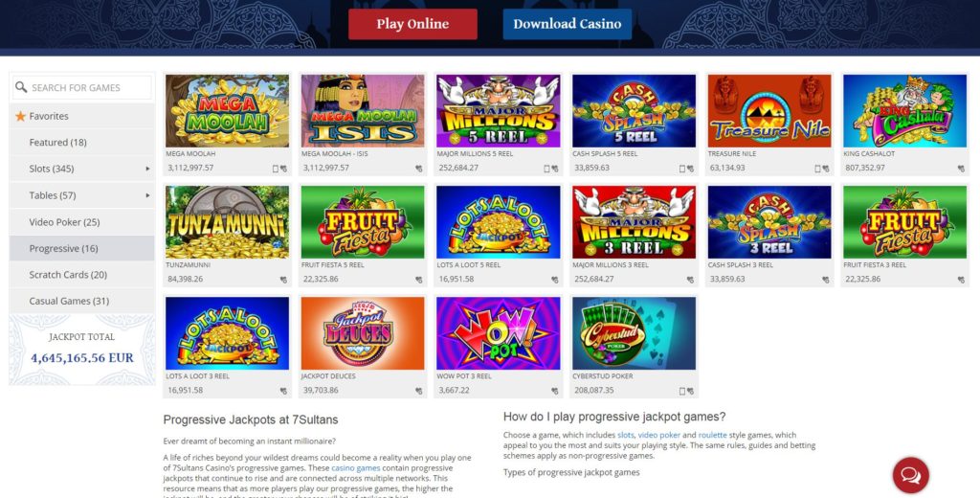
Task: Click the magnifier icon in the search box
Action: pos(21,87)
